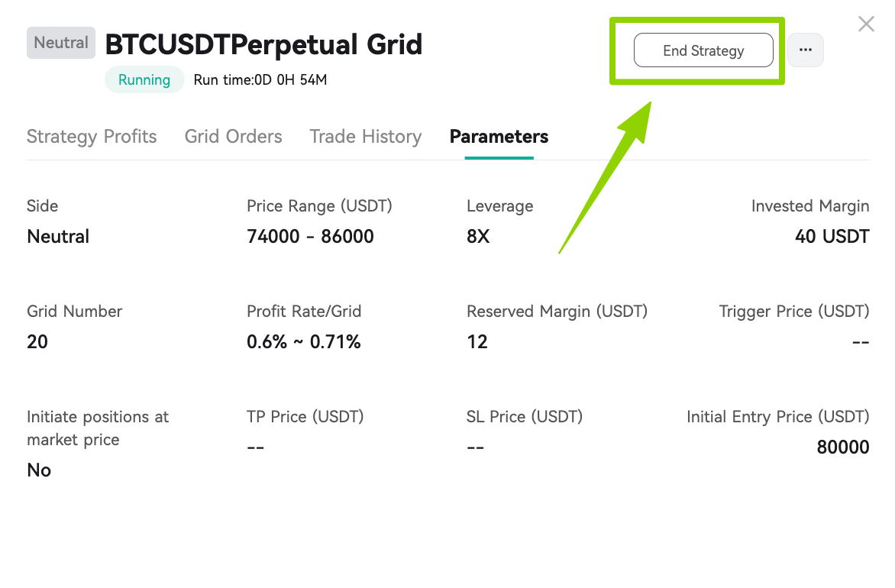This screenshot has width=895, height=588.
Task: View the Trade History tab
Action: pyautogui.click(x=365, y=137)
